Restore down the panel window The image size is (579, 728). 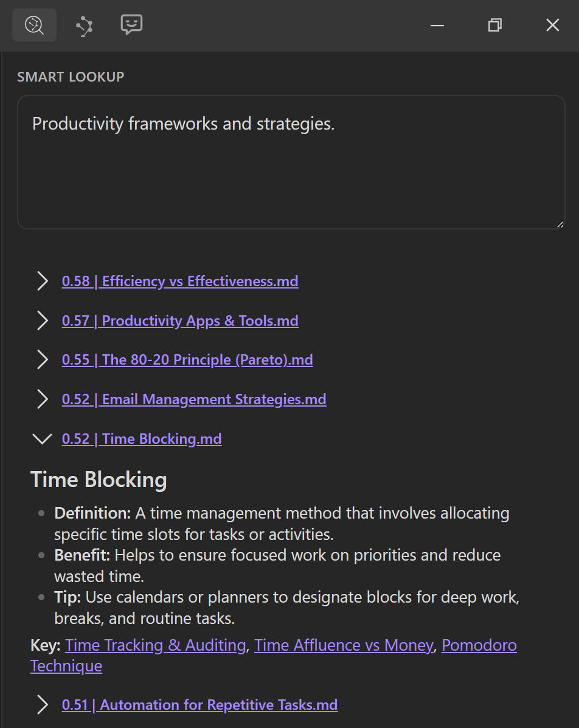point(495,26)
